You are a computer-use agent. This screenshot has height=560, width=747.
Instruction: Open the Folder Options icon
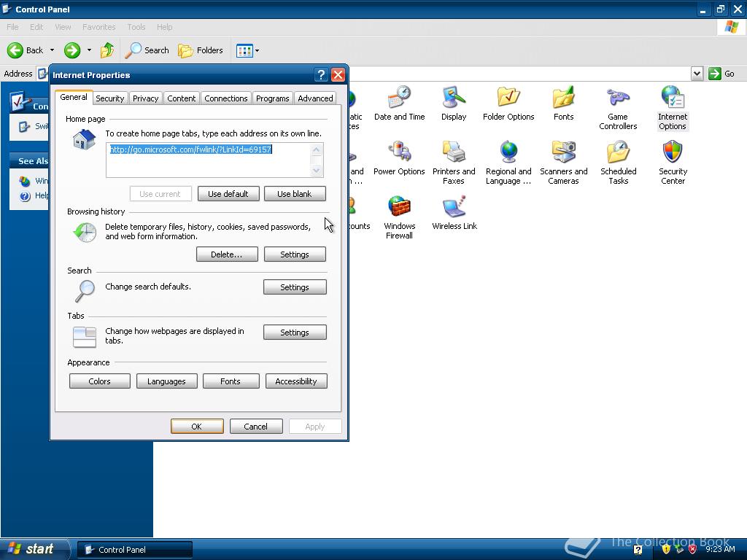pyautogui.click(x=508, y=104)
